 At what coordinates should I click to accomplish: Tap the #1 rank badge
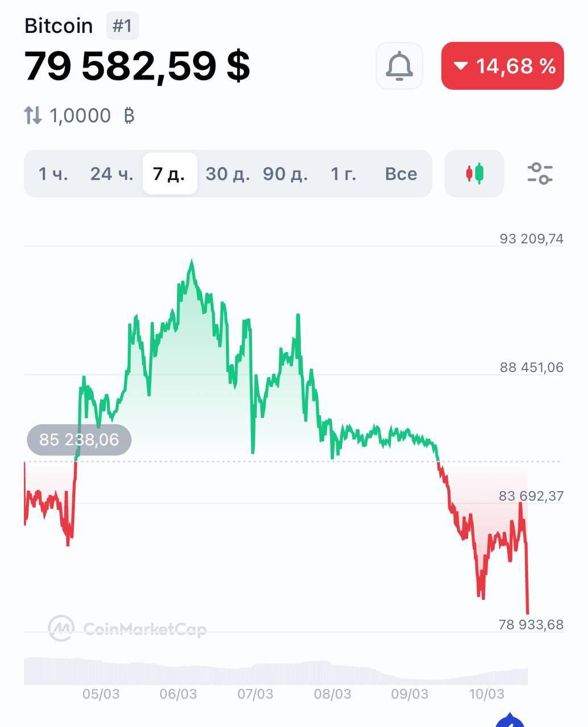coord(122,26)
